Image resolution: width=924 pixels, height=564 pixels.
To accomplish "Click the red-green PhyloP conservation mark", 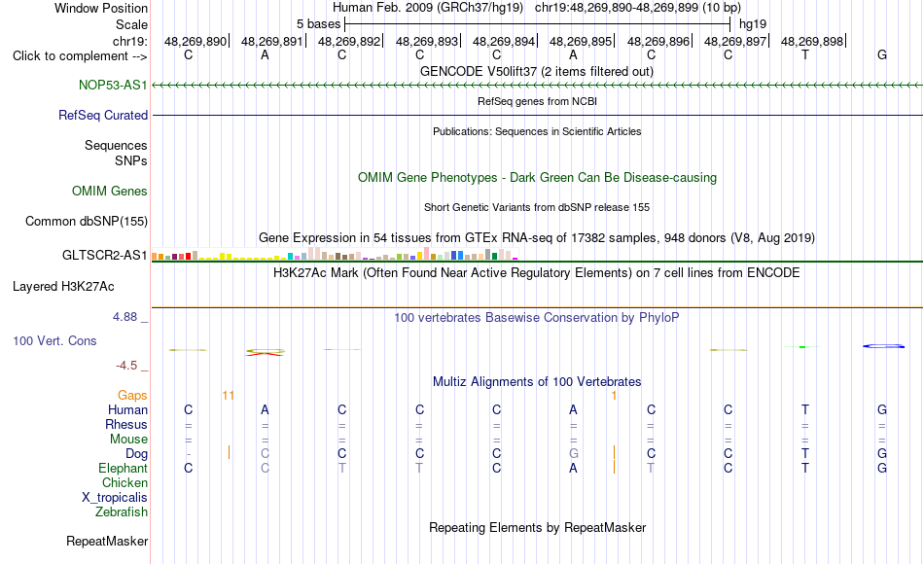I will pos(266,352).
